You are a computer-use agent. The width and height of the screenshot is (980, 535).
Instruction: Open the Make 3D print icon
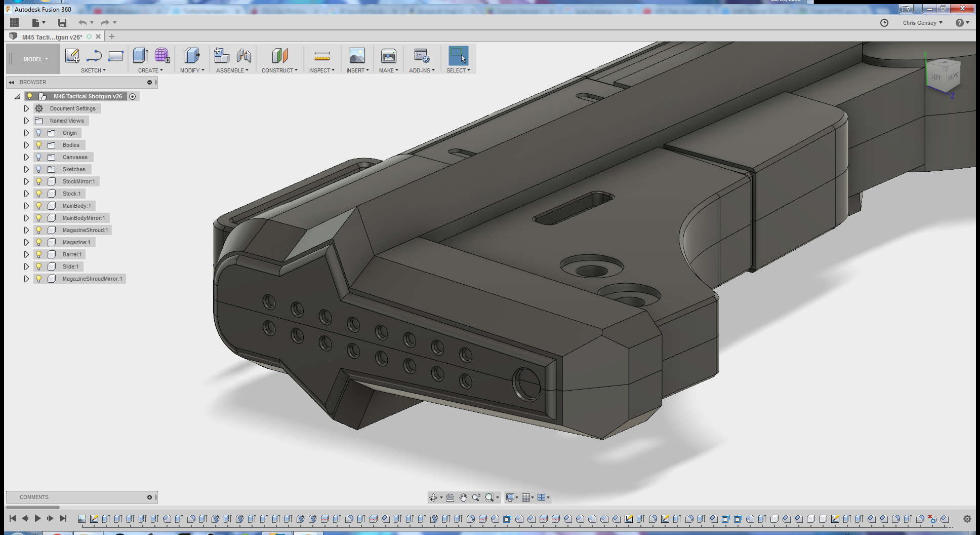pyautogui.click(x=388, y=55)
